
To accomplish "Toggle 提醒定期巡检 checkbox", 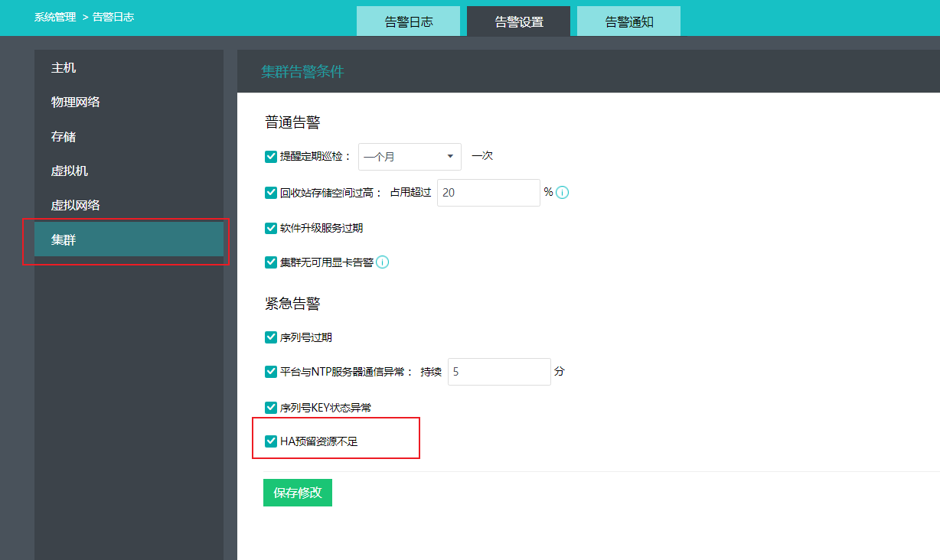I will pyautogui.click(x=271, y=156).
